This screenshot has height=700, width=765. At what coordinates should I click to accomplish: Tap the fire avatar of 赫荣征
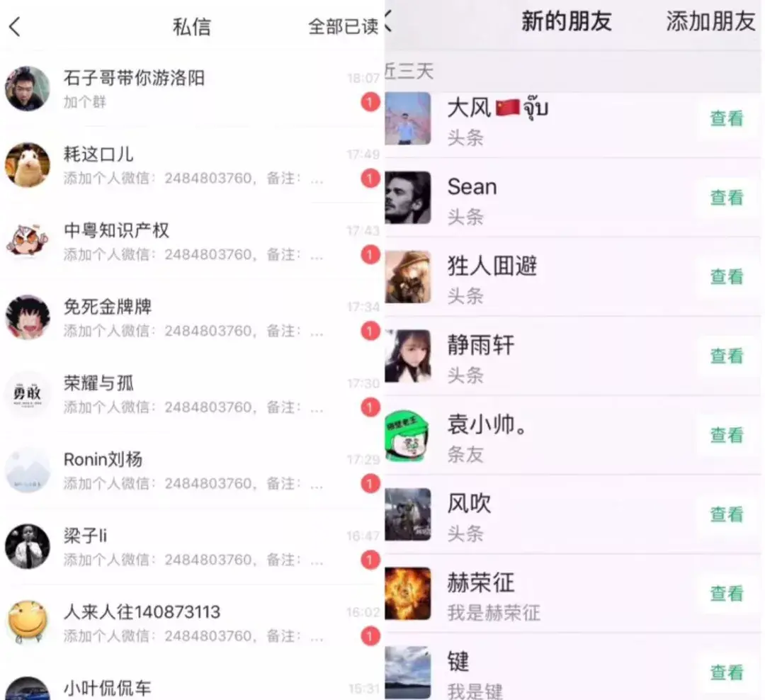tap(408, 594)
